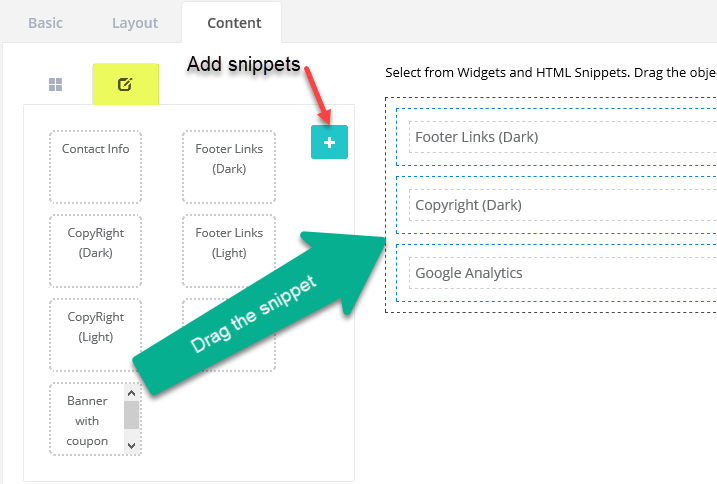Click scroll down arrow in Banner snippet
Viewport: 717px width, 484px height.
click(131, 446)
